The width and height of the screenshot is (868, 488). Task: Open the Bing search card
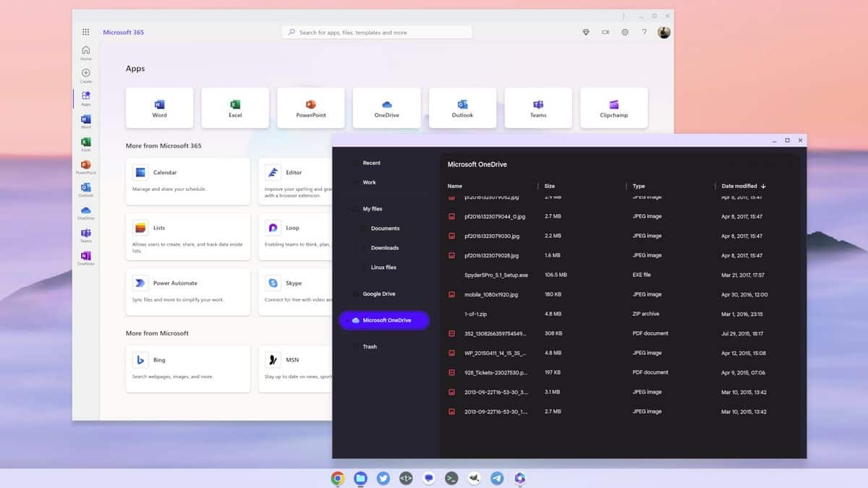187,367
